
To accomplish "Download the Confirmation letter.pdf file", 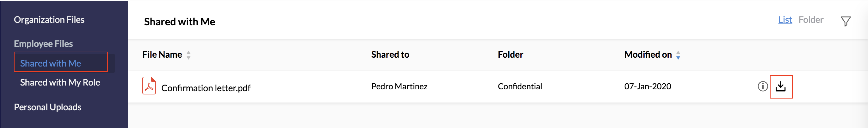I will coord(780,87).
